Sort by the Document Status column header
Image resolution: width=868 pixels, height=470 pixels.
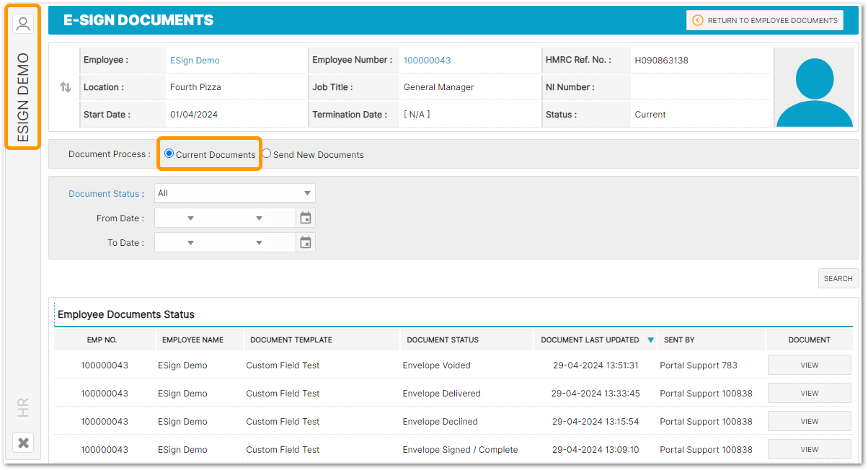(442, 340)
